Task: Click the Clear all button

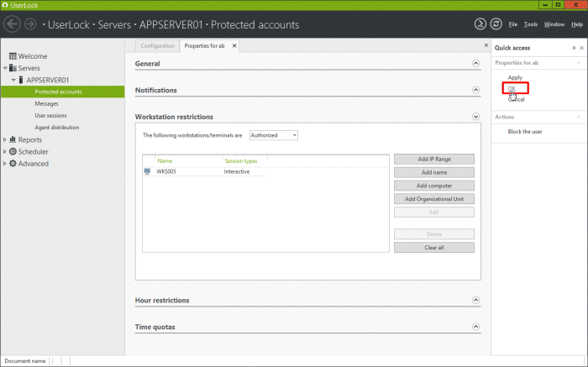Action: point(433,248)
